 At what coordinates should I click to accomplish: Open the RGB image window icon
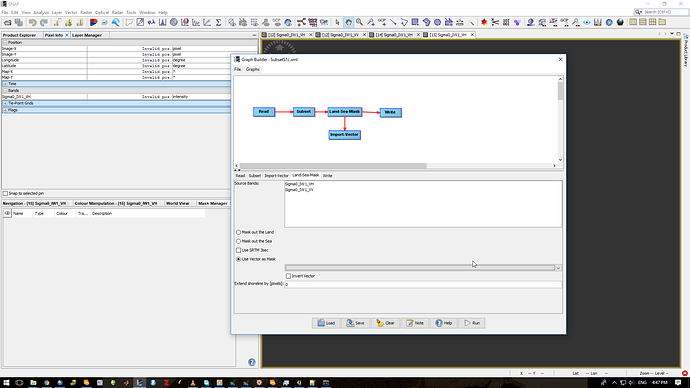(x=93, y=22)
